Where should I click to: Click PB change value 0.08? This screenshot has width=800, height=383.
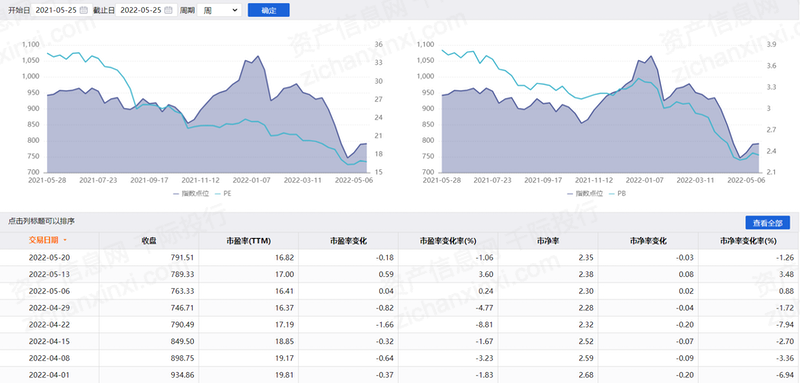click(686, 274)
